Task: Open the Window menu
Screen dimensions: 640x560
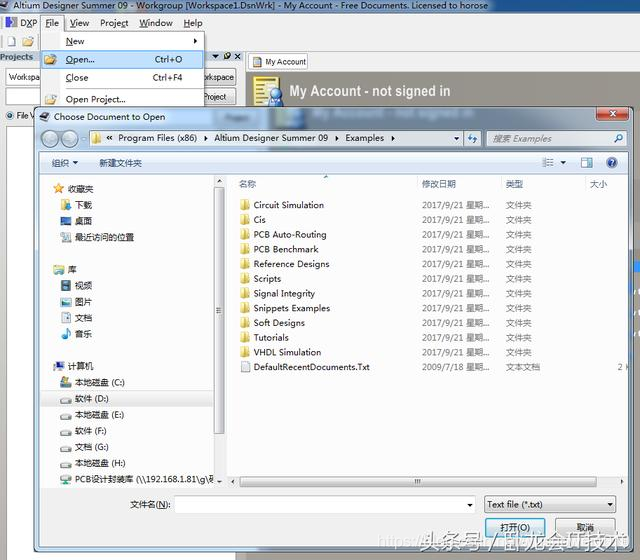Action: point(156,23)
